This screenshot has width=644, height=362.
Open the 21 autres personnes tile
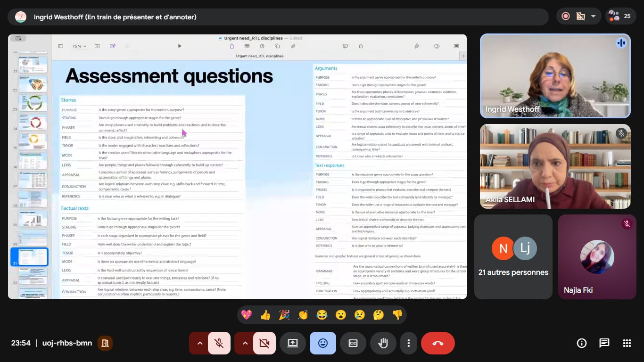click(x=513, y=257)
